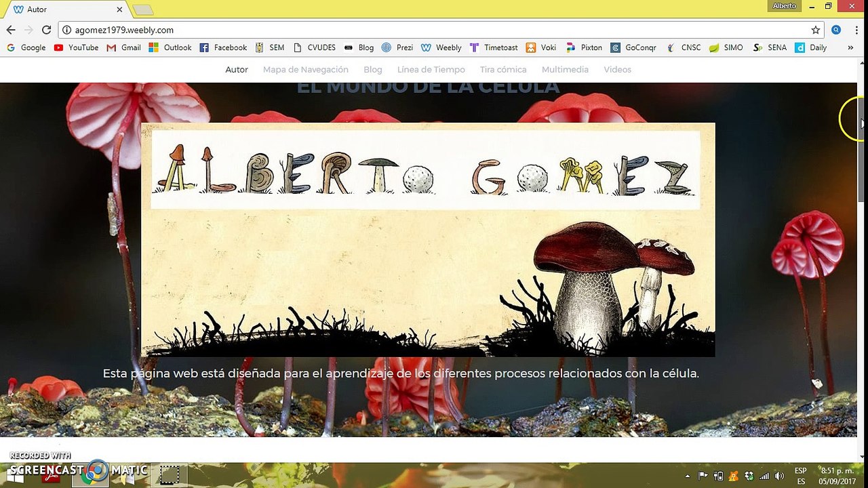Open the Daily bookmark
This screenshot has height=488, width=868.
[811, 47]
